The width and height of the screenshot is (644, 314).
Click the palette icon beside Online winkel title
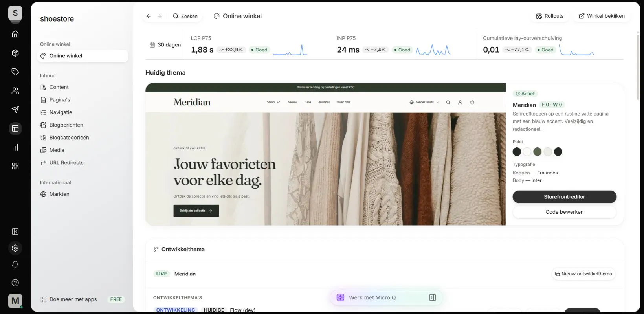pyautogui.click(x=217, y=16)
